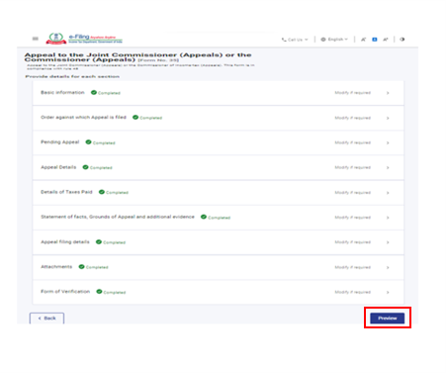Expand Appeal Details via its chevron
The image size is (446, 373).
pos(388,168)
